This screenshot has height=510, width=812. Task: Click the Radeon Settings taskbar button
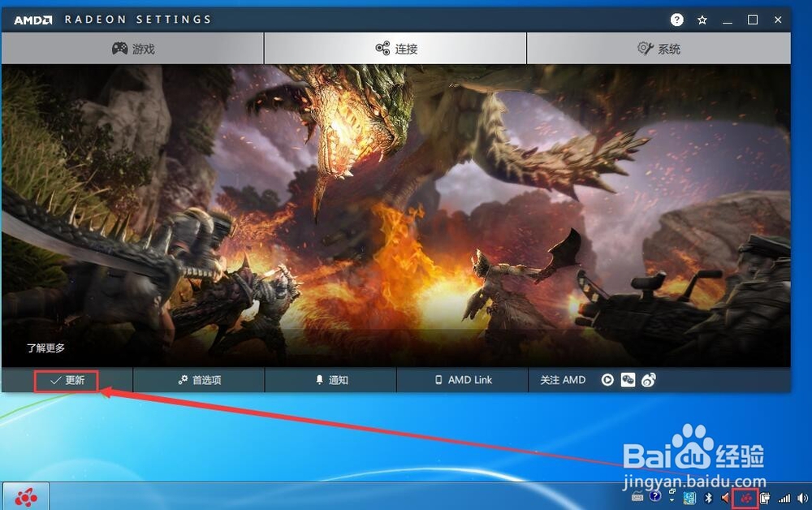27,497
